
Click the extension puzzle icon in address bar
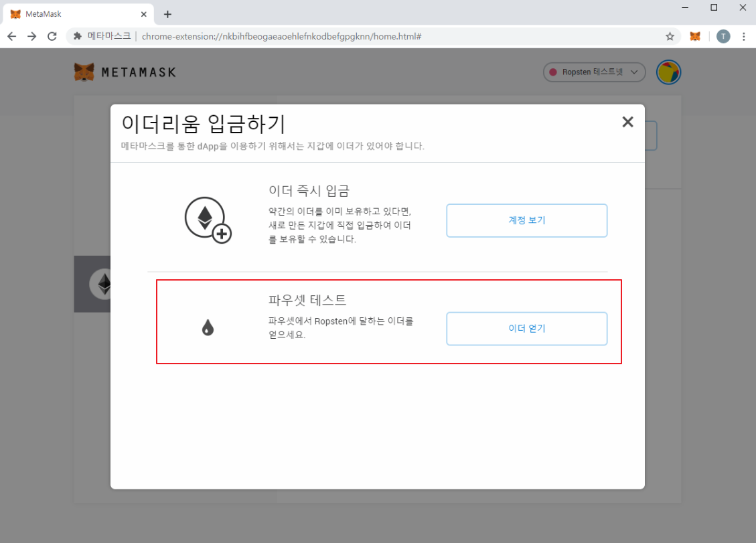point(77,36)
